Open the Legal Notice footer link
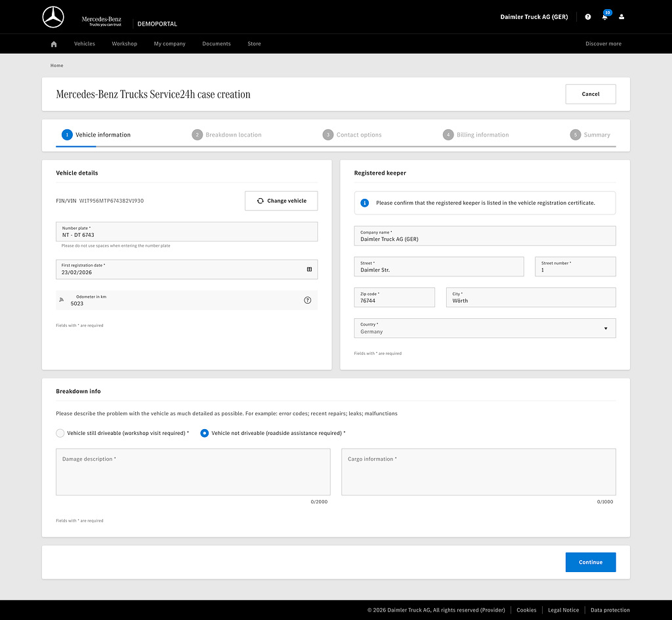This screenshot has height=620, width=672. point(563,610)
